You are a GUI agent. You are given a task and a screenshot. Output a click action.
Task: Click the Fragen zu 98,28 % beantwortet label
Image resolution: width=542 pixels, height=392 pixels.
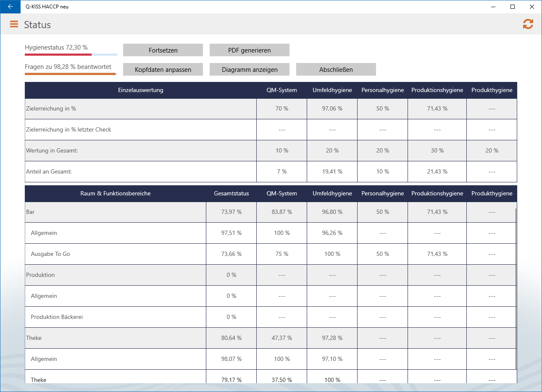tap(68, 67)
